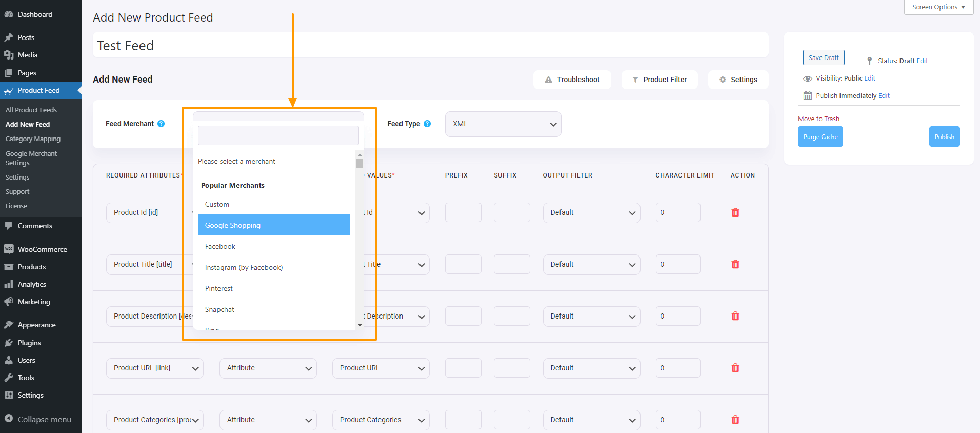Open the Dashboard menu item
This screenshot has width=980, height=433.
pos(35,14)
